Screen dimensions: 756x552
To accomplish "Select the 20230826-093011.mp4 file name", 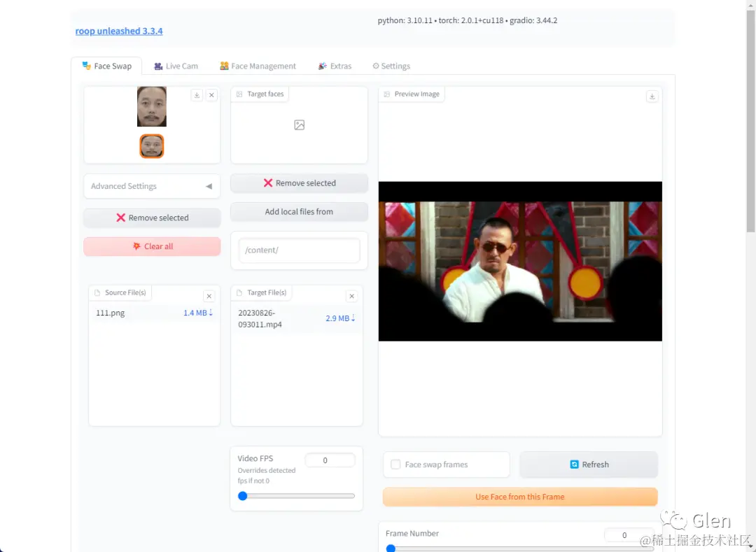I will pos(260,318).
